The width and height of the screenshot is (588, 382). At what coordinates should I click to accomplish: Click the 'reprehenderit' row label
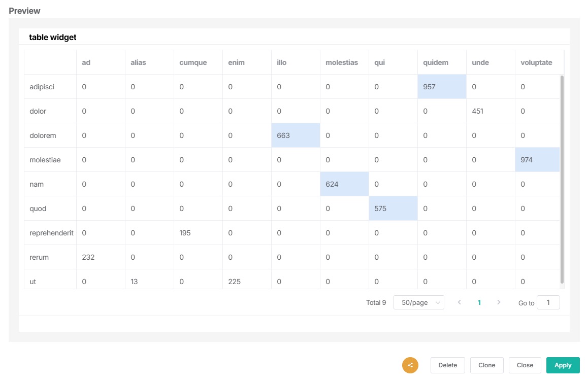[51, 233]
